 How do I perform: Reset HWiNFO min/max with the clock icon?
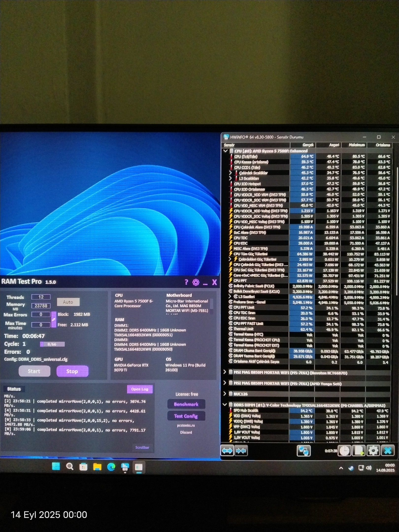click(344, 451)
